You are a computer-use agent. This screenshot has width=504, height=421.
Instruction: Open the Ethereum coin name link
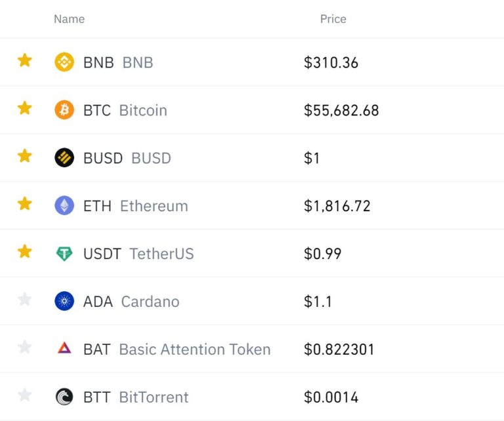[x=154, y=206]
